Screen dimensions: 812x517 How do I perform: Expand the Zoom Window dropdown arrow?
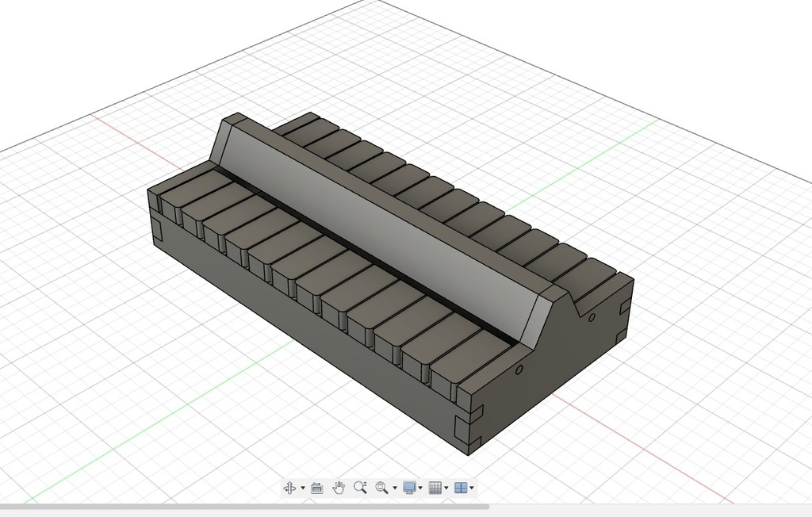tap(395, 488)
